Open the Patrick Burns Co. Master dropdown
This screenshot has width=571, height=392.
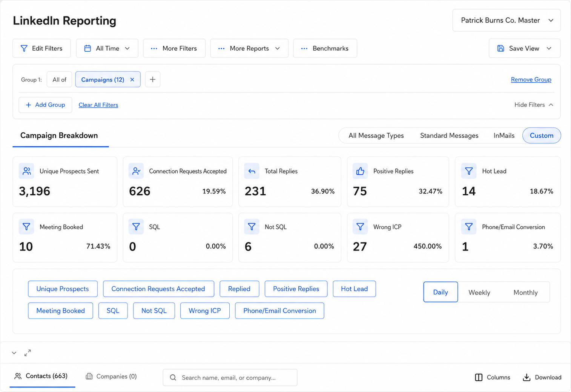507,20
